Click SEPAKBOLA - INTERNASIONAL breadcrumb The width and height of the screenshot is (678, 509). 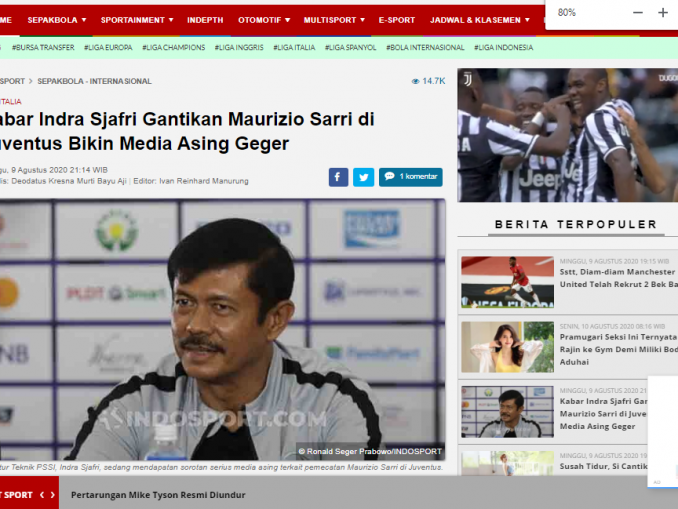point(94,81)
